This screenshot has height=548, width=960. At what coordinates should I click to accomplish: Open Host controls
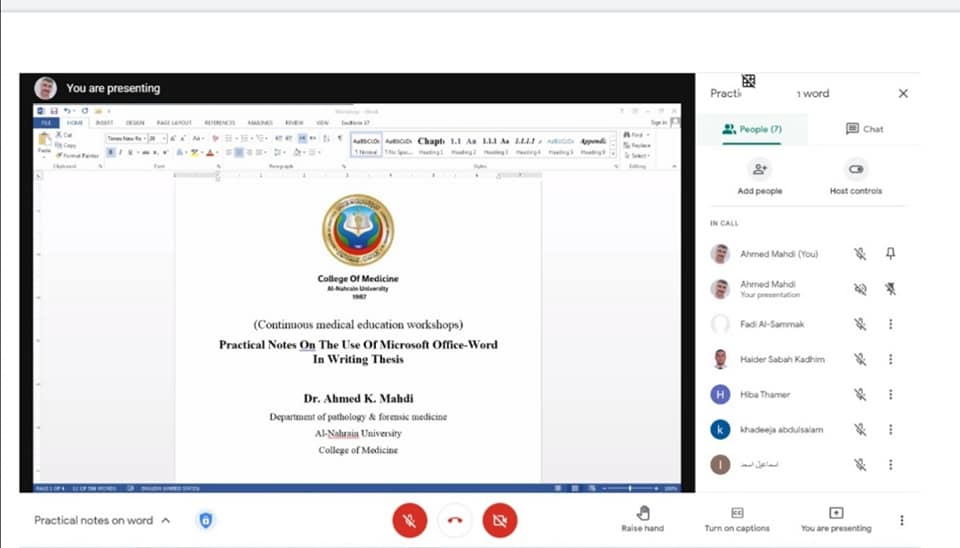point(856,178)
